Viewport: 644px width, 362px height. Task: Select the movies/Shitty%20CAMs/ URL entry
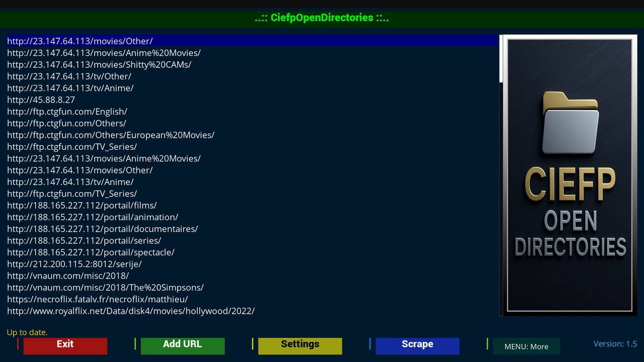click(x=252, y=64)
